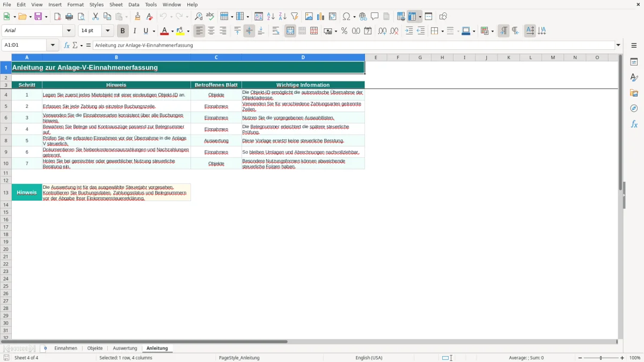Open the Sheet menu
The image size is (644, 362).
116,4
